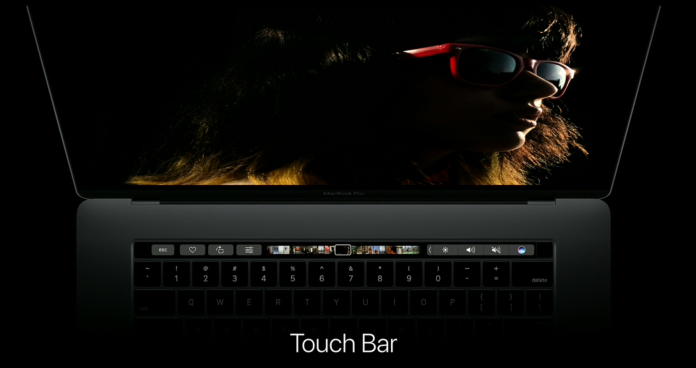The image size is (696, 368).
Task: Tap the heart favorite icon on Touch Bar
Action: [x=192, y=250]
